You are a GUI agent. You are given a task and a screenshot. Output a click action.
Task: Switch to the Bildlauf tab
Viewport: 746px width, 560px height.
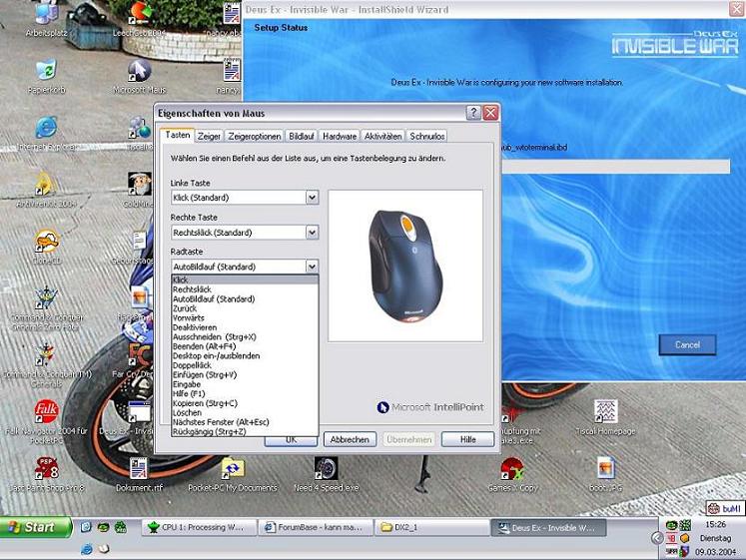[x=302, y=136]
